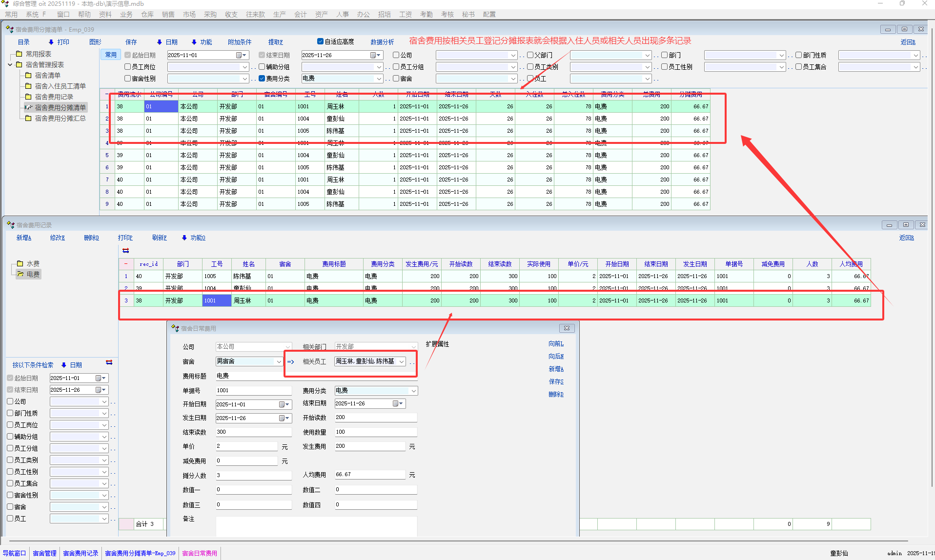This screenshot has width=935, height=560.
Task: Click 打印 with down arrow in report toolbar
Action: click(x=59, y=42)
